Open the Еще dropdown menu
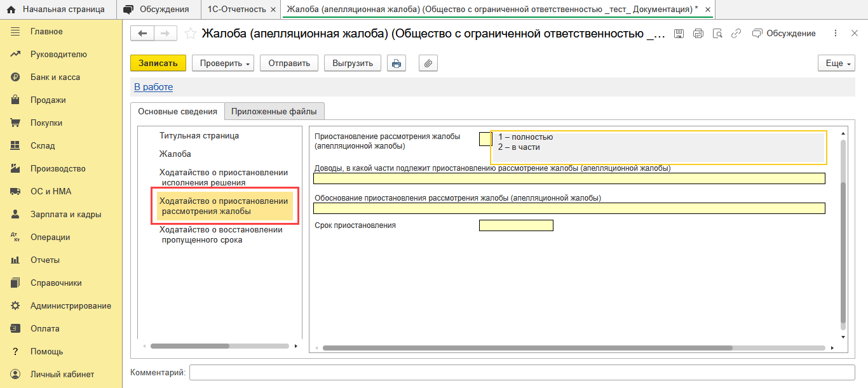The width and height of the screenshot is (868, 388). 837,64
